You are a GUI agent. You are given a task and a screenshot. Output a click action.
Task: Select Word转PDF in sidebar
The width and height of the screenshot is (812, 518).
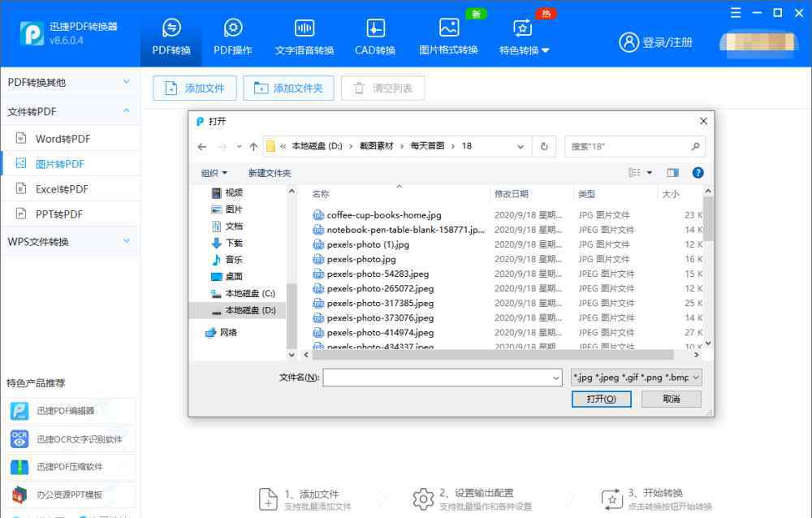(71, 138)
